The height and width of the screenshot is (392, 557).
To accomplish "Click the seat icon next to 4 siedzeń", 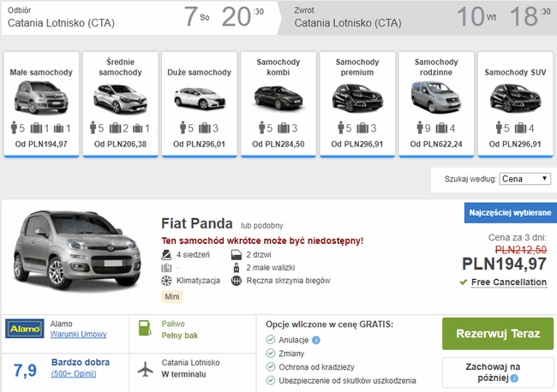I will pyautogui.click(x=166, y=255).
